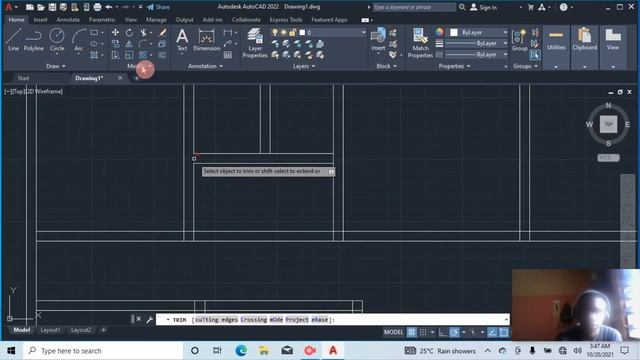
Task: Click the keyword search box
Action: click(x=414, y=7)
